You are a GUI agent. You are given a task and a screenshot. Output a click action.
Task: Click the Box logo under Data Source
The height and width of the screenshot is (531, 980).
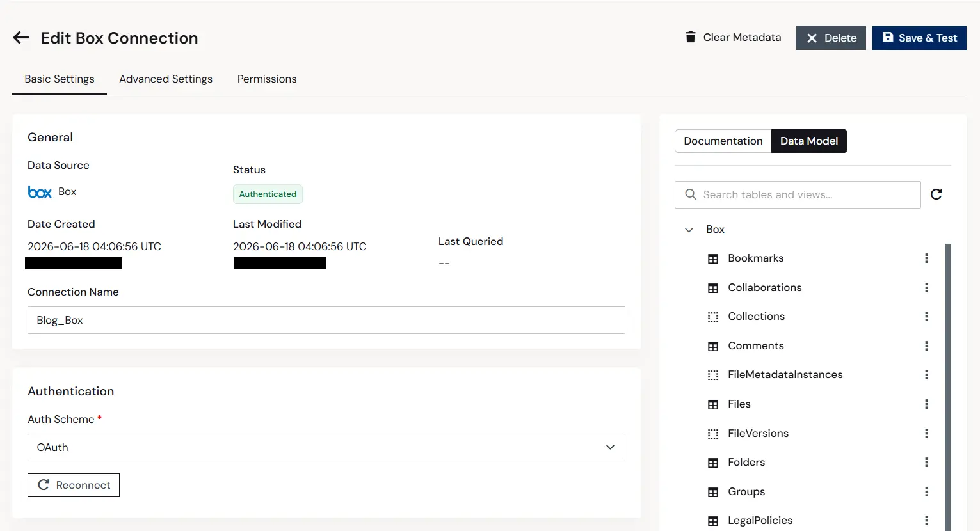coord(40,192)
